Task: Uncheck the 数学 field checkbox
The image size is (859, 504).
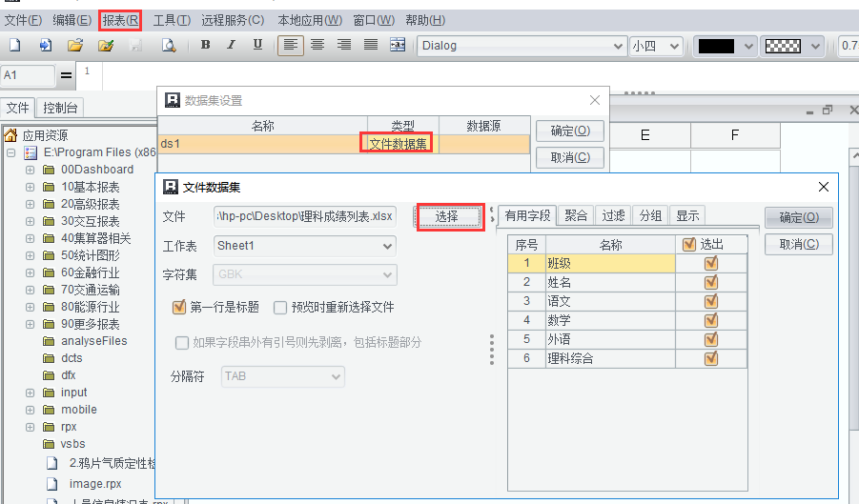Action: click(x=711, y=320)
